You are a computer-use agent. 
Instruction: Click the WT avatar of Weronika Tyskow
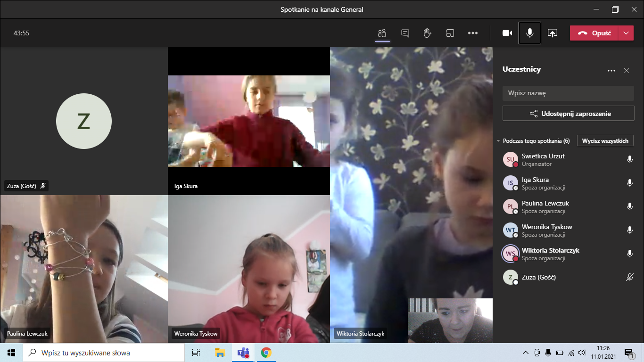tap(511, 230)
